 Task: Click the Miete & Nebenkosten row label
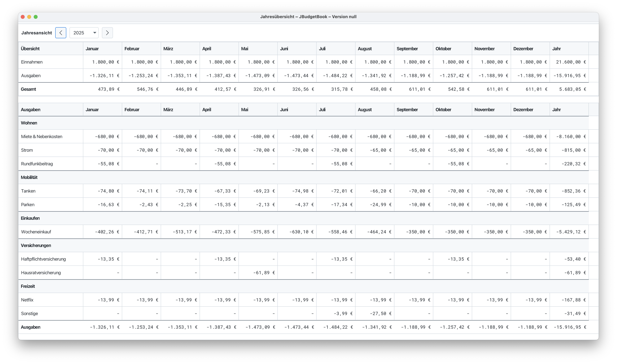tap(42, 137)
